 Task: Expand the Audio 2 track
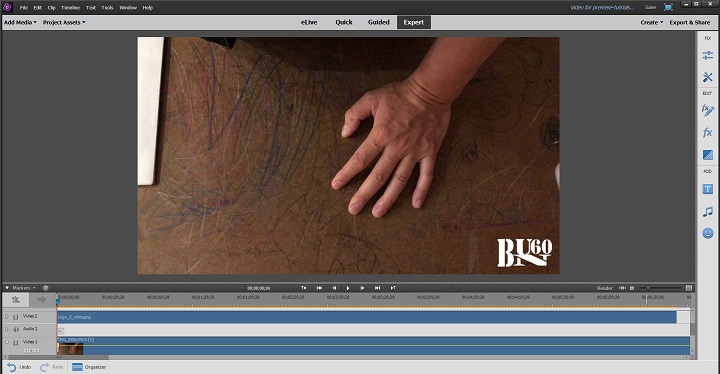[6, 329]
